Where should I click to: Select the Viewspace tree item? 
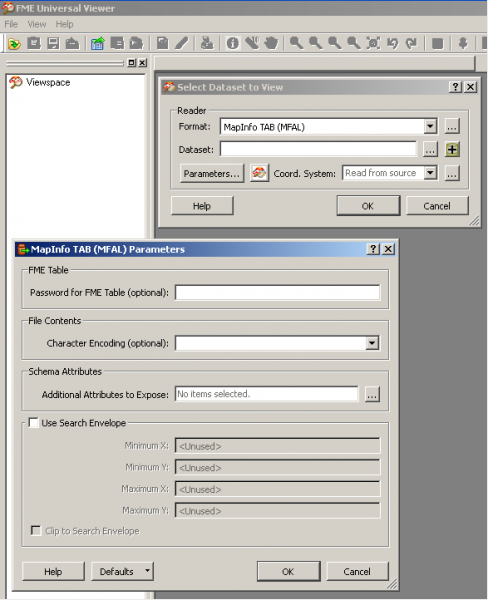[x=48, y=82]
